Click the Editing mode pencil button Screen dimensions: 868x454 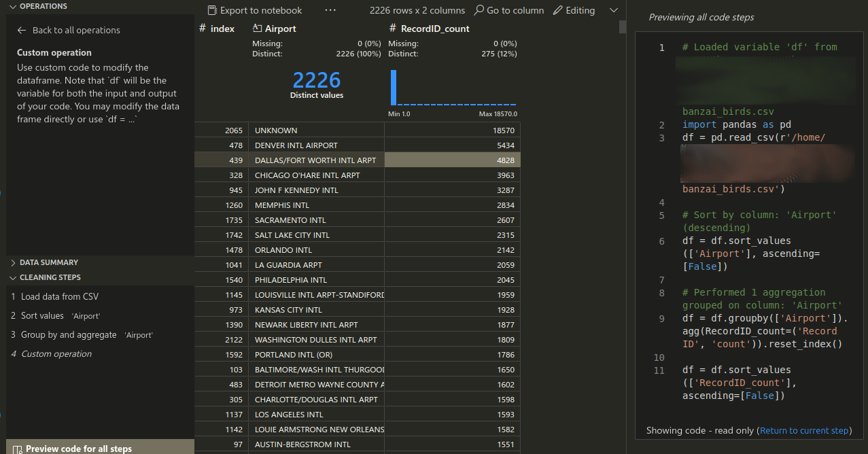pos(574,10)
